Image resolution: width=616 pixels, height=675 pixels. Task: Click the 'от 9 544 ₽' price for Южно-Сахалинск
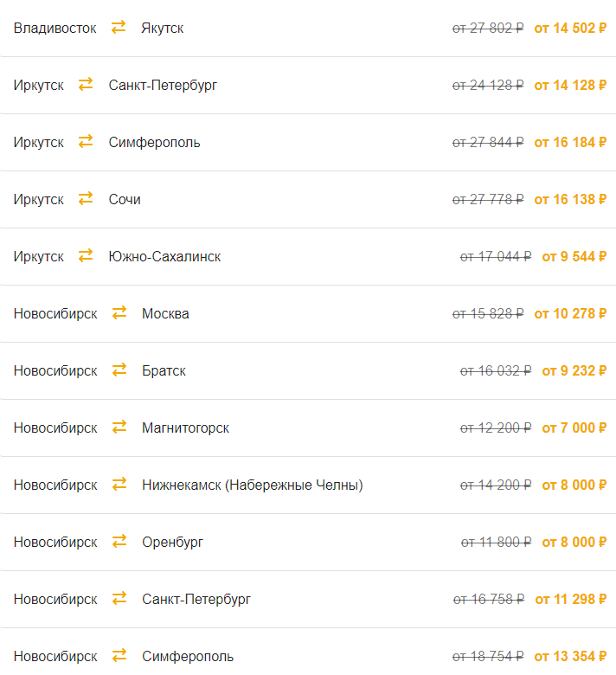click(x=574, y=256)
